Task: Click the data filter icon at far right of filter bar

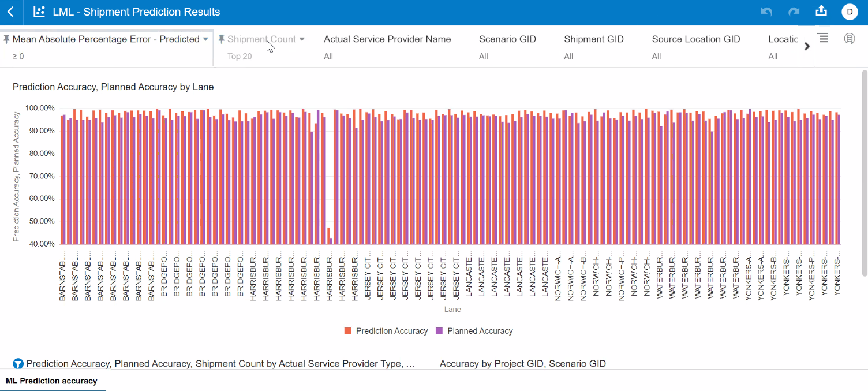Action: 849,39
